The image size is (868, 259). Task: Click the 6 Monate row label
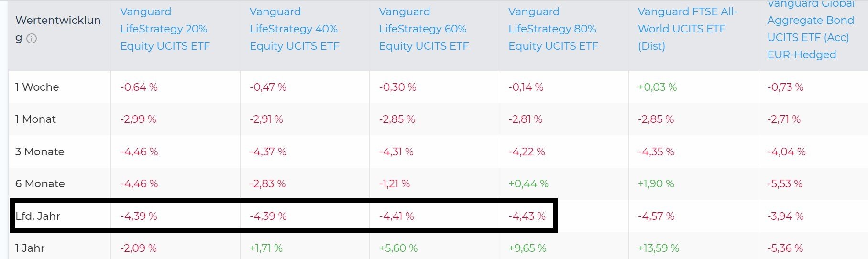point(40,183)
